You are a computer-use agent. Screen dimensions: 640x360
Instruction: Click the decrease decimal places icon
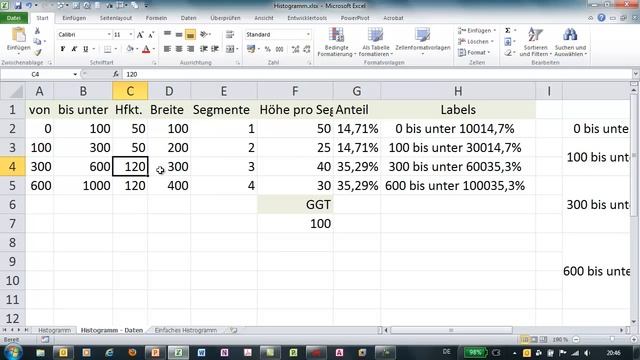(307, 49)
